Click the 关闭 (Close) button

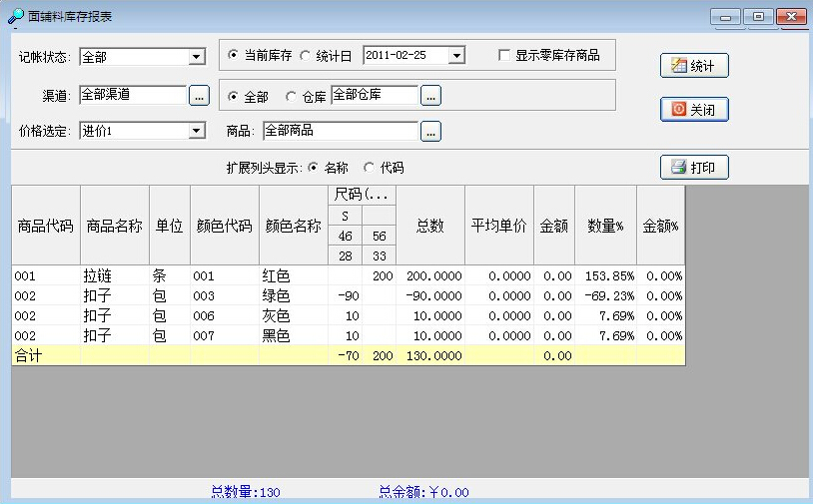point(694,109)
